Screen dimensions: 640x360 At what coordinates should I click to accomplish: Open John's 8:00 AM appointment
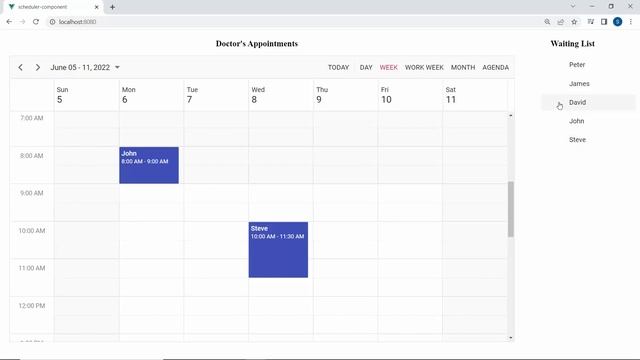coord(149,165)
